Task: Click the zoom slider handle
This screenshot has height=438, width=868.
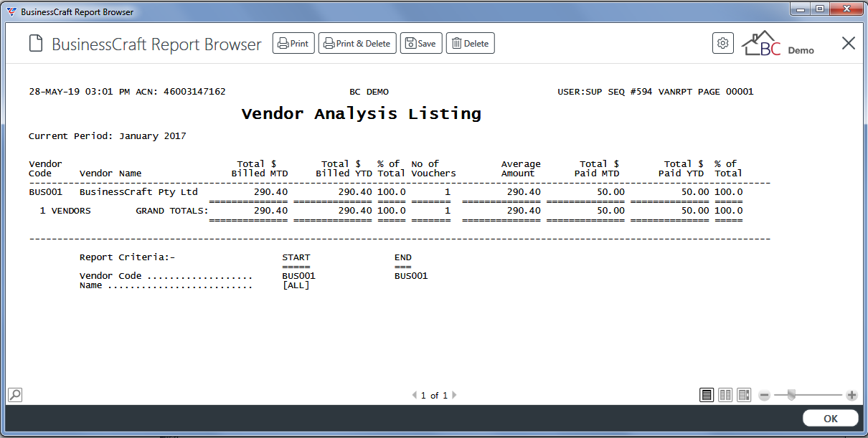Action: click(791, 395)
